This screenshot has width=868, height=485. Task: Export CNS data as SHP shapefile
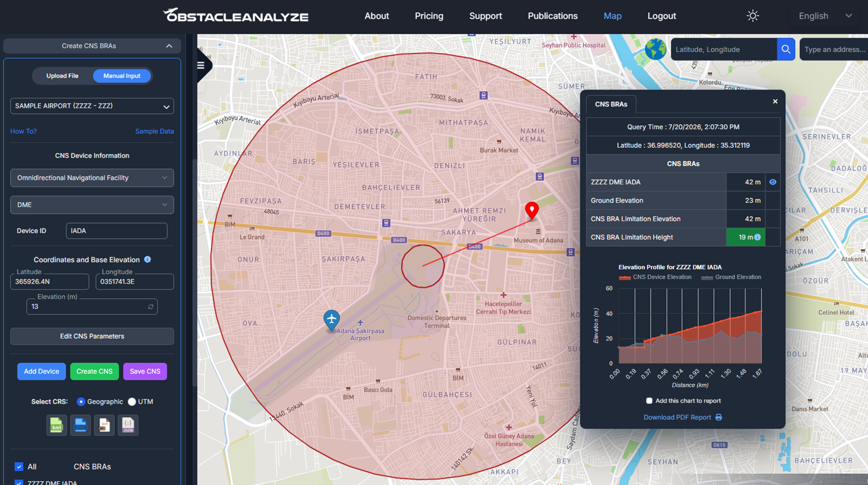(x=104, y=425)
